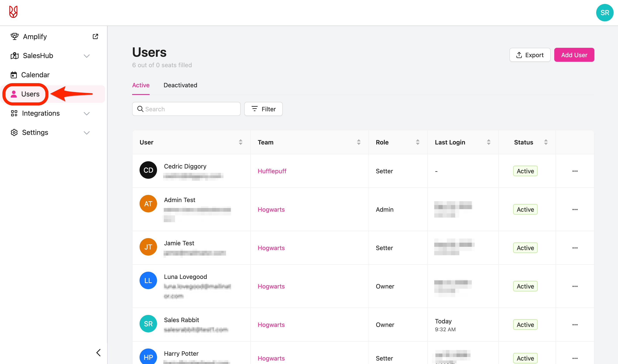The height and width of the screenshot is (364, 618).
Task: Click the SalesRabbit logo icon
Action: 13,12
